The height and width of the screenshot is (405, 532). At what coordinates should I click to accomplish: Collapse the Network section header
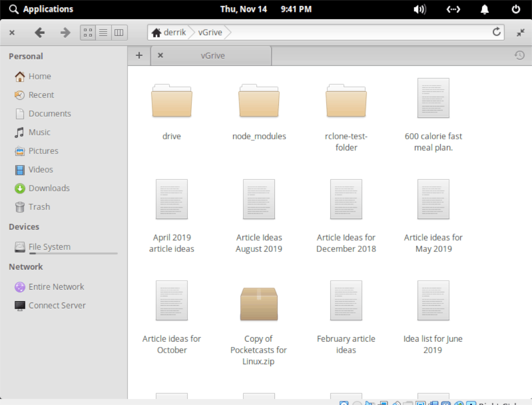[x=26, y=267]
